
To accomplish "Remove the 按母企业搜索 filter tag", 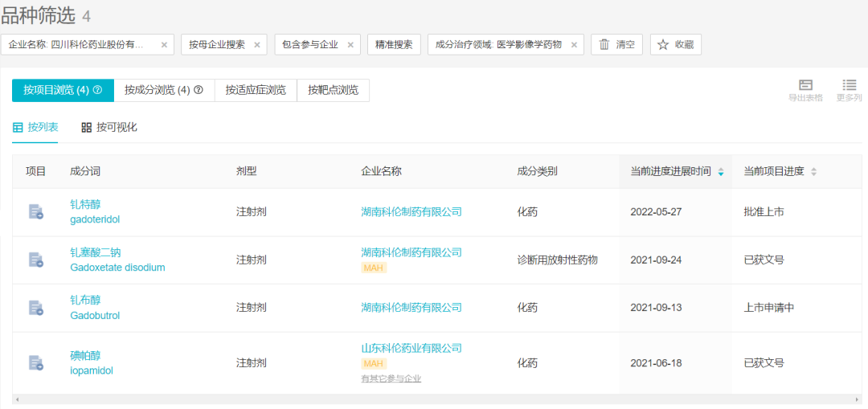I will tap(257, 45).
